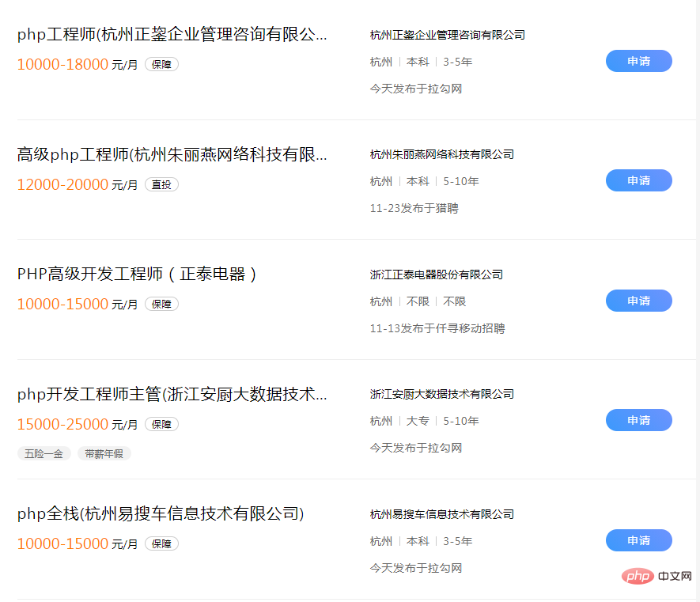Open job title 高级php工程师(杭州朱丽燕网络科技有限...
Screen dimensions: 700x602
click(x=172, y=154)
